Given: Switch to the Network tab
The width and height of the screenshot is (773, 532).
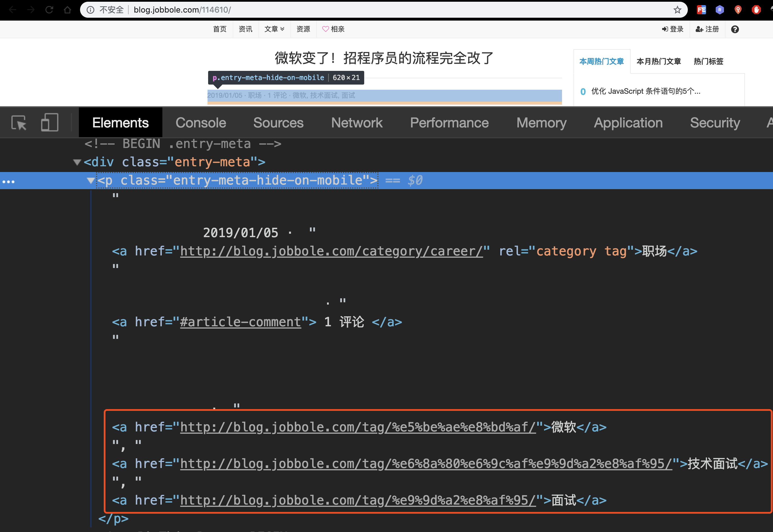Looking at the screenshot, I should pyautogui.click(x=357, y=123).
